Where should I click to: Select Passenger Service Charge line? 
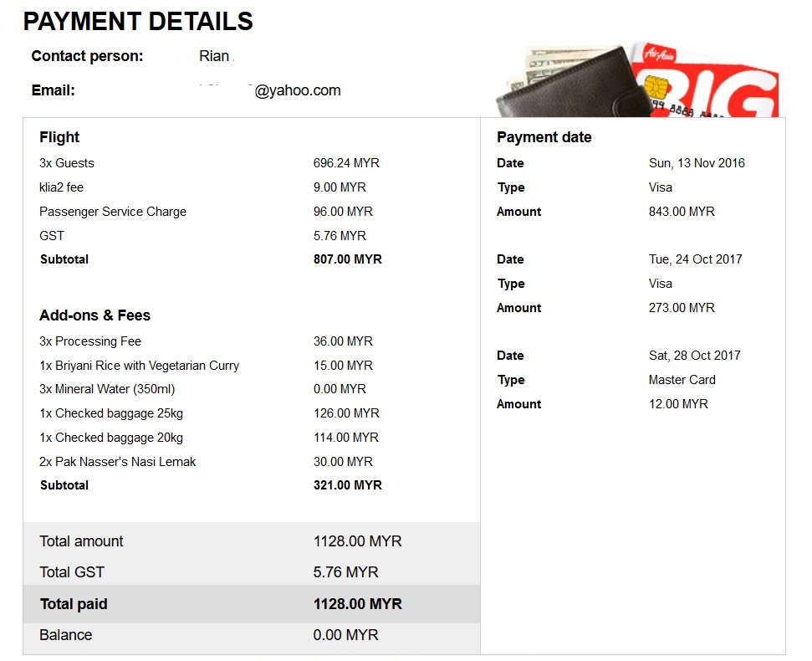tap(113, 212)
